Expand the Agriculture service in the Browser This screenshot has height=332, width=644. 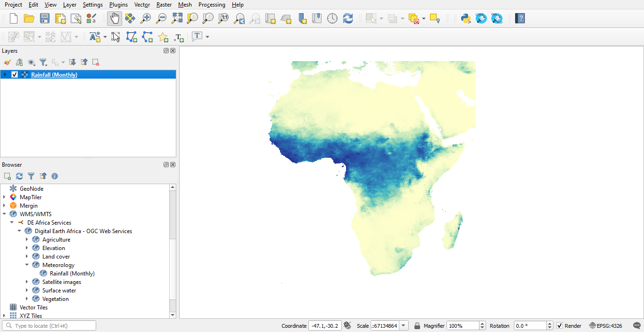27,239
